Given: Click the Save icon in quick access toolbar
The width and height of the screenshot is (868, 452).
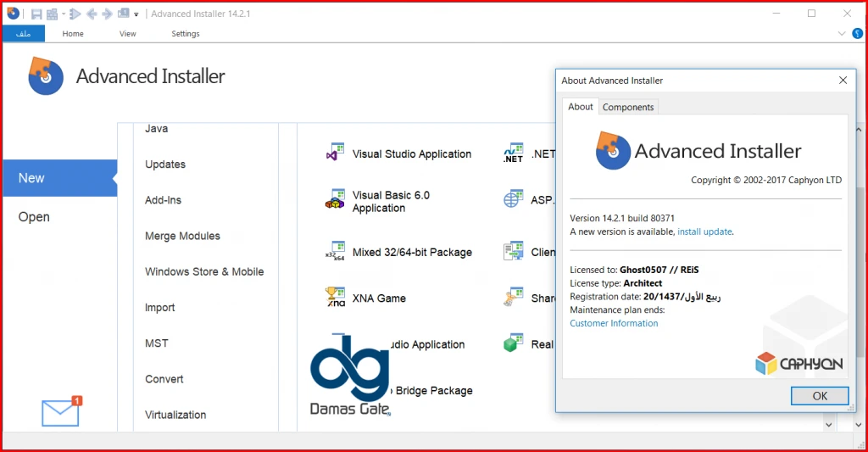Looking at the screenshot, I should coord(36,14).
